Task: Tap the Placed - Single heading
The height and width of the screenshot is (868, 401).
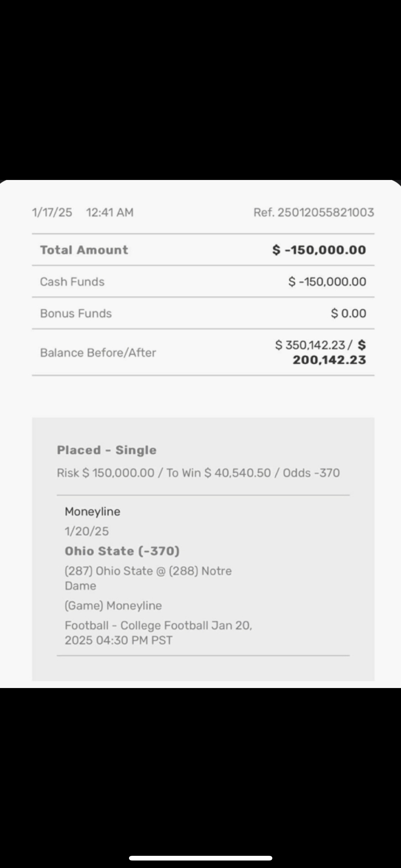Action: click(107, 450)
